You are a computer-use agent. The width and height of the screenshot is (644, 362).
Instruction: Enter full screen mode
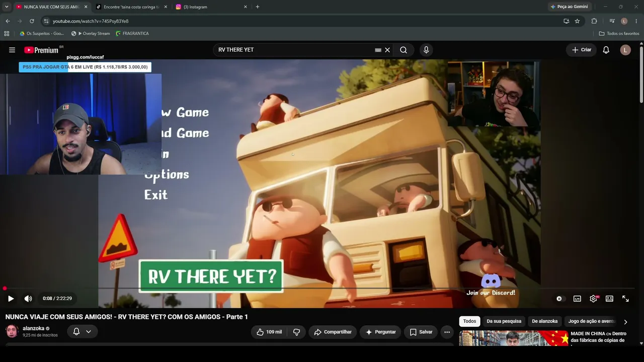[x=625, y=299]
